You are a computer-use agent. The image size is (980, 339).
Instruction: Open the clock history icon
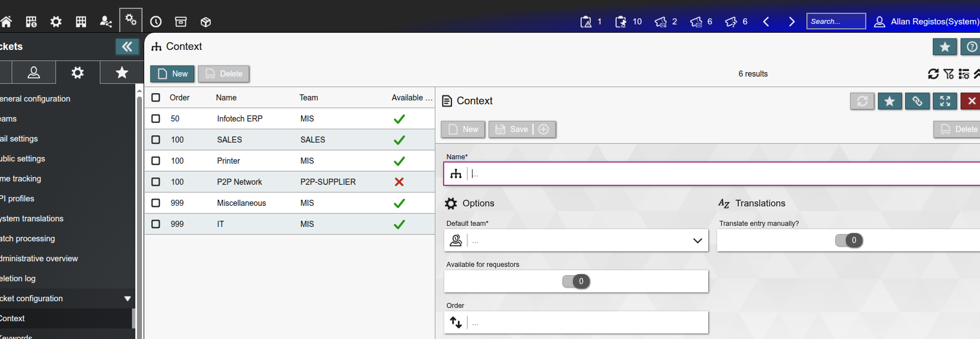156,22
